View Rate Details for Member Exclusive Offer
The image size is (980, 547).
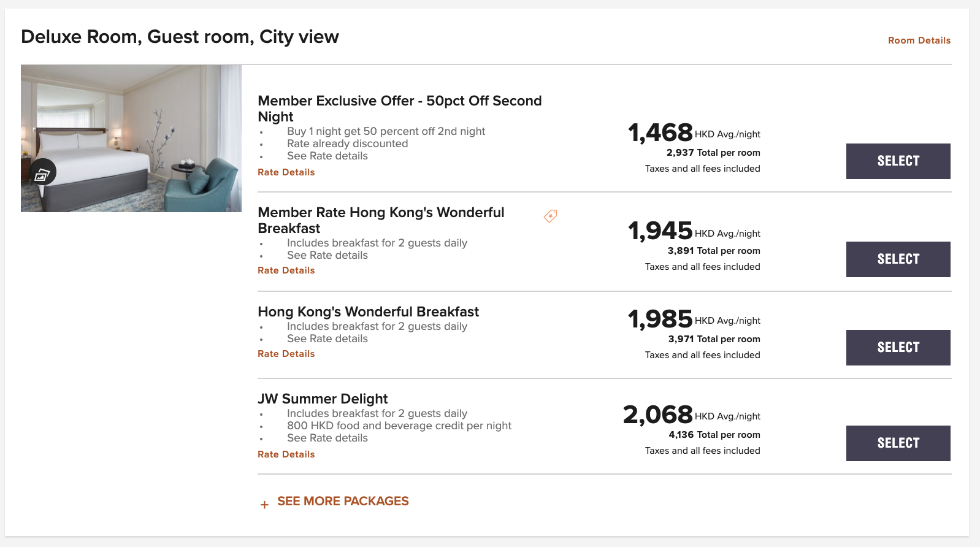[x=286, y=172]
